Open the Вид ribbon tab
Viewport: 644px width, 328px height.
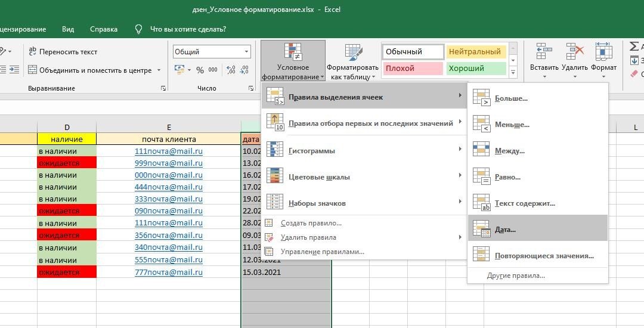pos(68,29)
